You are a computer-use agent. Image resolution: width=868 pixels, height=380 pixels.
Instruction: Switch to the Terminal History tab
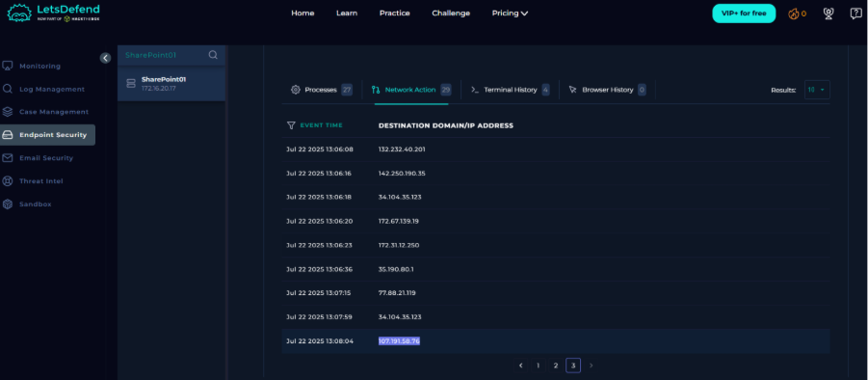click(x=510, y=90)
